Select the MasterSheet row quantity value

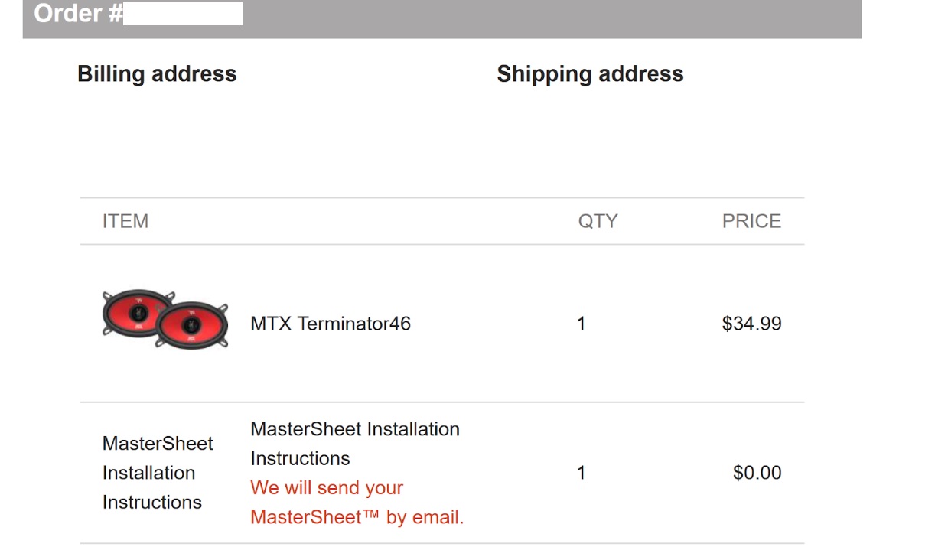[582, 473]
